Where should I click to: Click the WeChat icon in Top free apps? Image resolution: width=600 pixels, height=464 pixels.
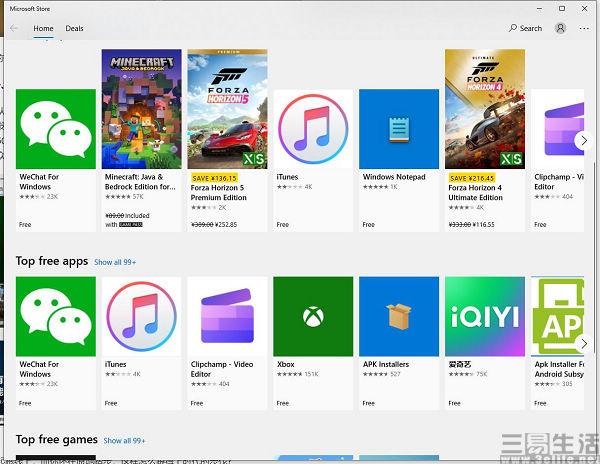pos(56,316)
